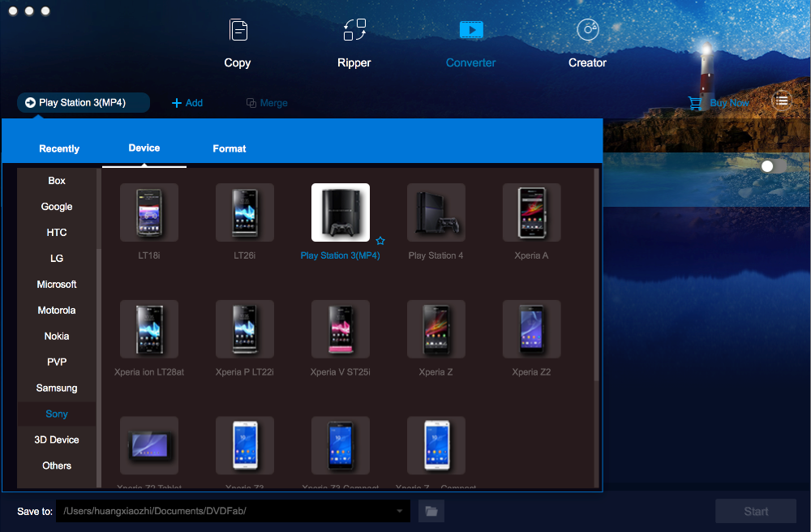The height and width of the screenshot is (532, 811).
Task: Choose the Xperia V ST25i profile
Action: (x=341, y=328)
